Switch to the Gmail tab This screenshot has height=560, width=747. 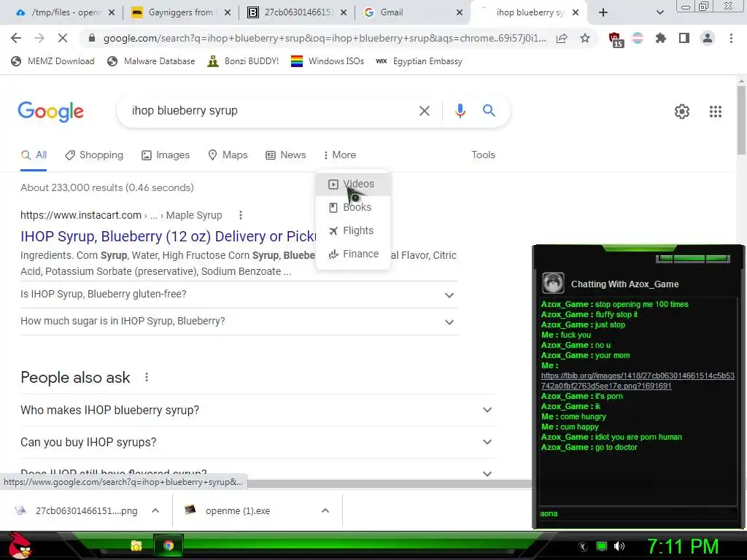point(414,12)
